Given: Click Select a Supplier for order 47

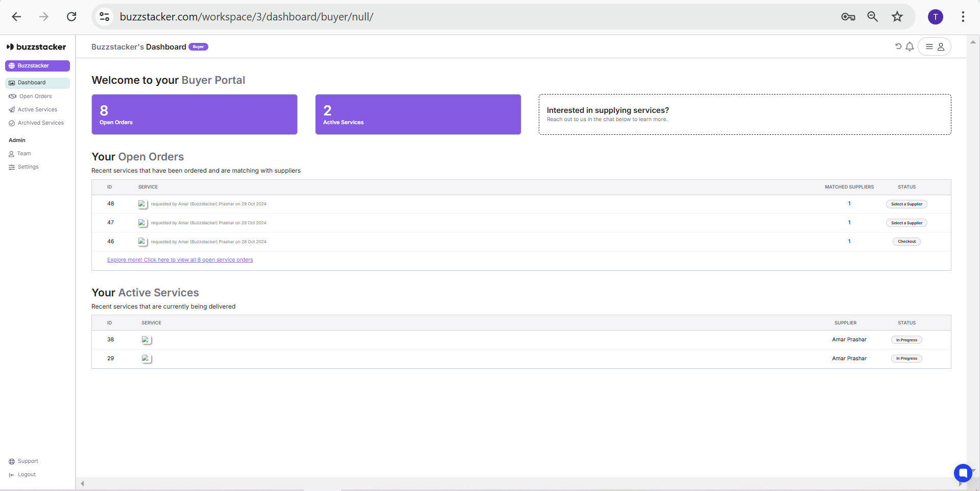Looking at the screenshot, I should click(906, 223).
